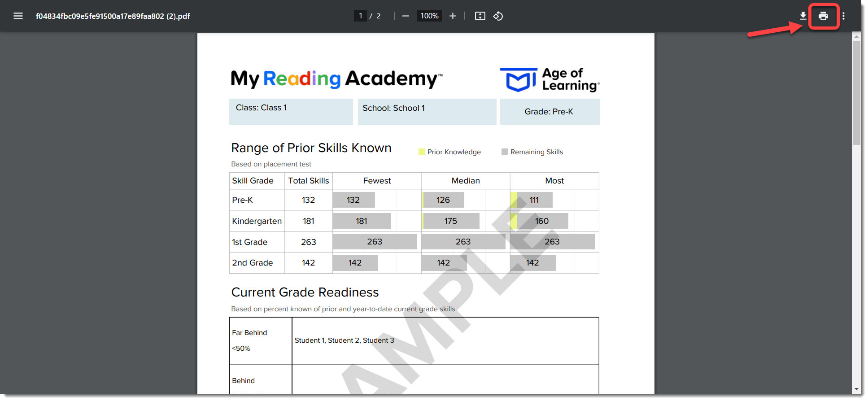Rotate the document counterclockwise
This screenshot has height=401, width=868.
tap(498, 16)
